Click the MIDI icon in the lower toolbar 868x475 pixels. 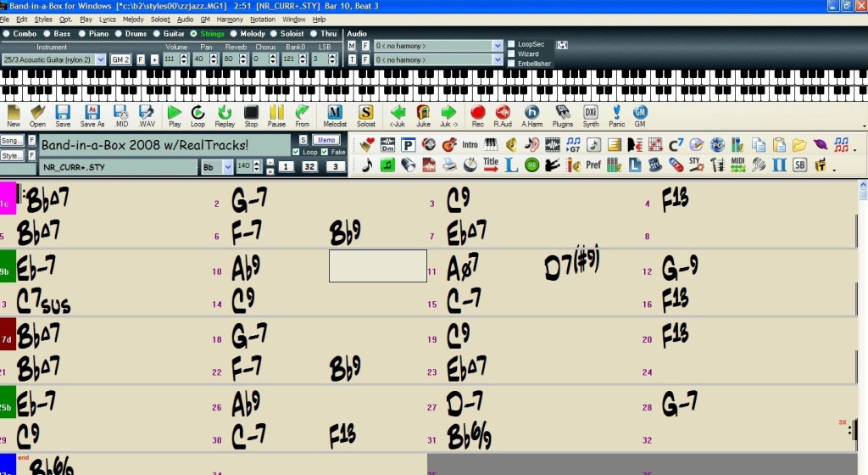pos(738,165)
